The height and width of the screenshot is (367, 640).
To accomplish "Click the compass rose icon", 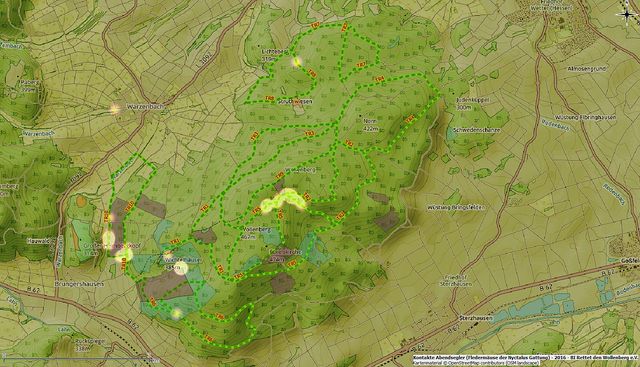I will tap(627, 14).
